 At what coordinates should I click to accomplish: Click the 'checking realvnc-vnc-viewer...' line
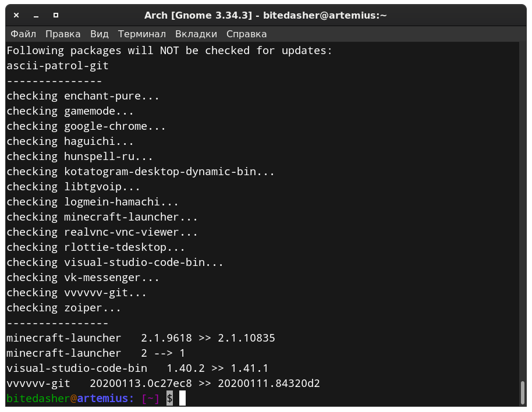click(102, 232)
